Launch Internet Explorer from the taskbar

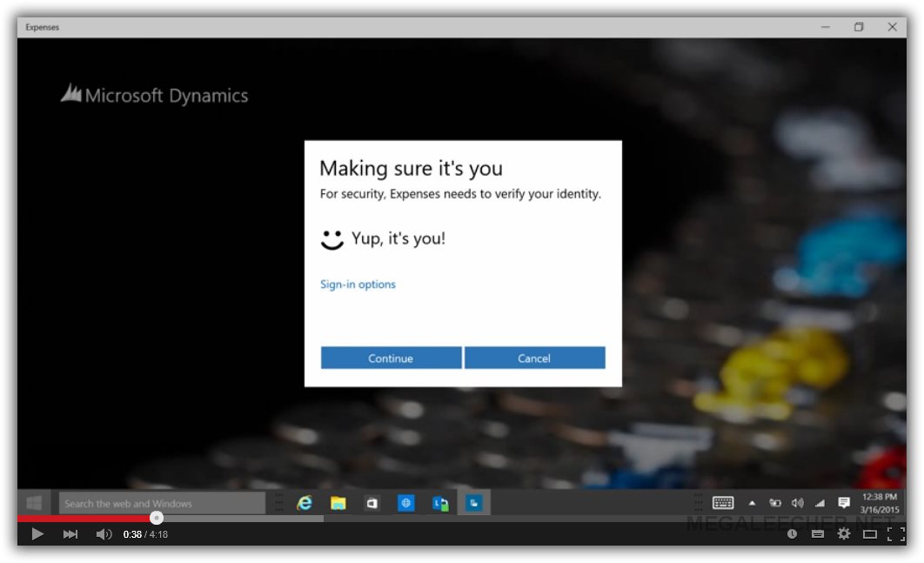305,503
